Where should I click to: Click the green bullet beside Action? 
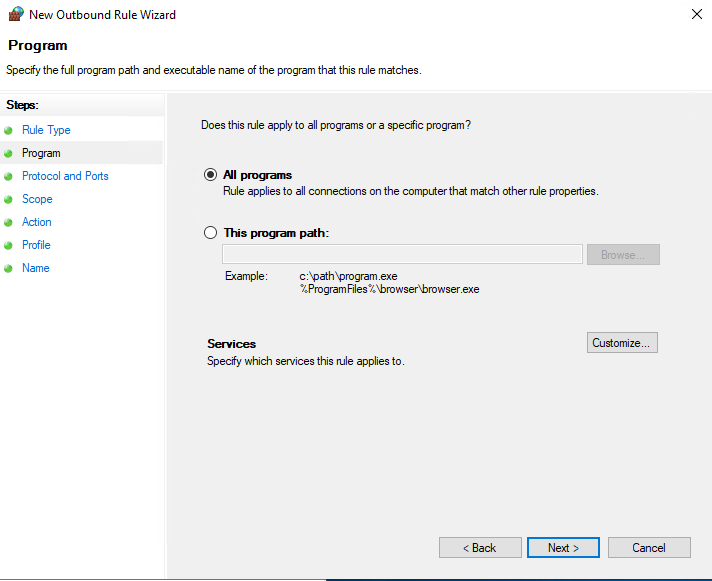(8, 222)
